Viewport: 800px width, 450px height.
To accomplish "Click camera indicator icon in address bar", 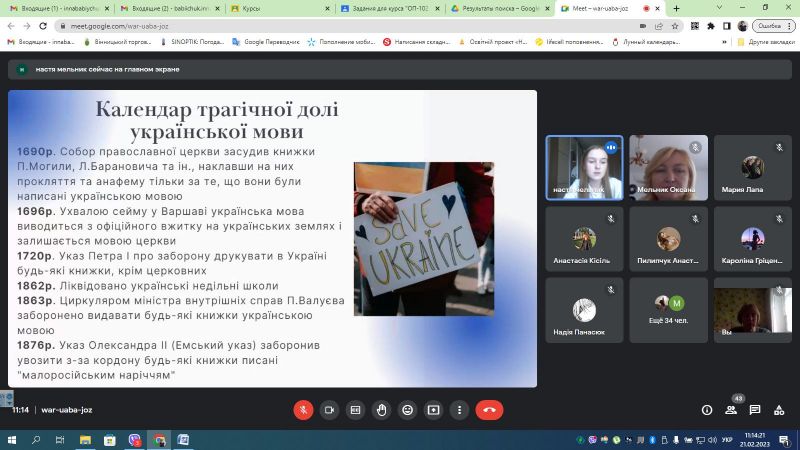I will pos(643,26).
